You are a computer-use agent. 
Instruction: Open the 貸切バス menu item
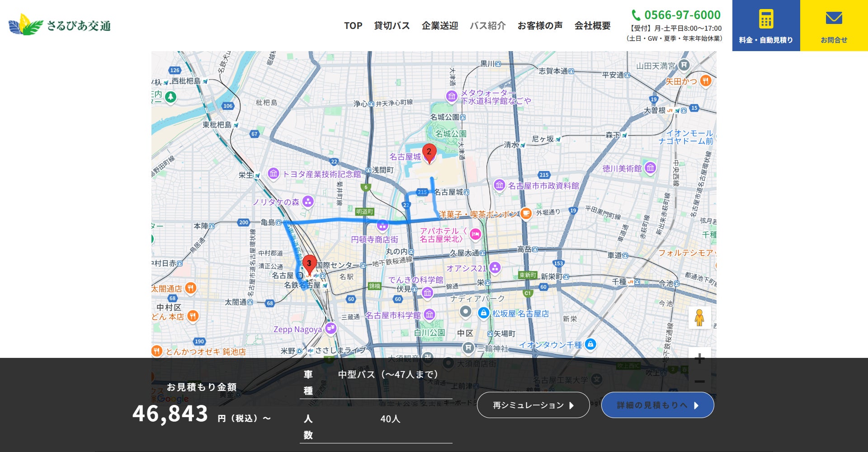click(x=392, y=26)
